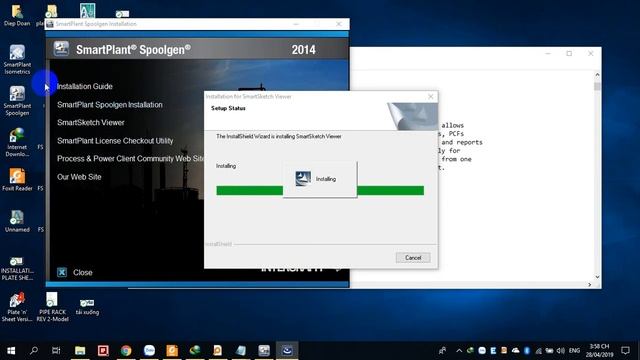The width and height of the screenshot is (640, 360).
Task: Open File Explorer from the taskbar
Action: [80, 351]
